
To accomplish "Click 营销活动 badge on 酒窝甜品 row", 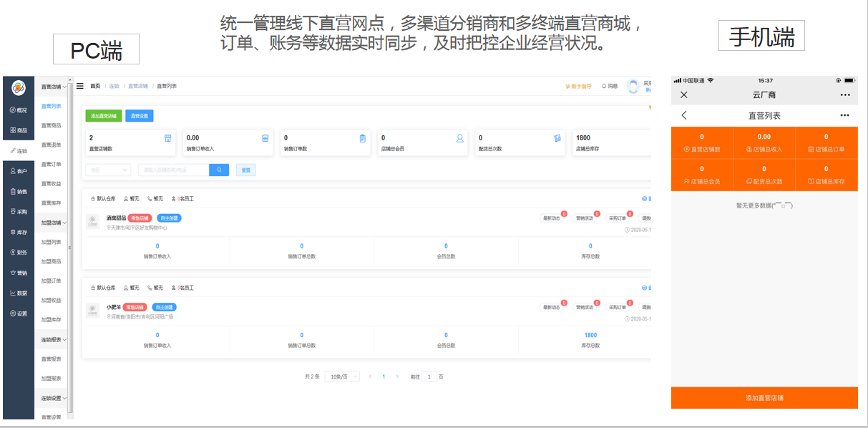I will pyautogui.click(x=585, y=218).
